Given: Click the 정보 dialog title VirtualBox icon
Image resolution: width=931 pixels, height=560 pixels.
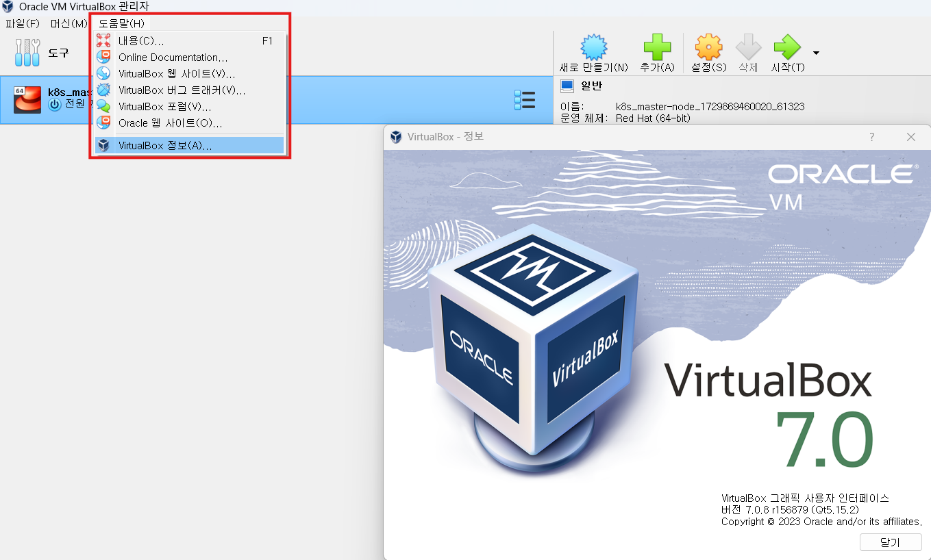Looking at the screenshot, I should pos(396,137).
